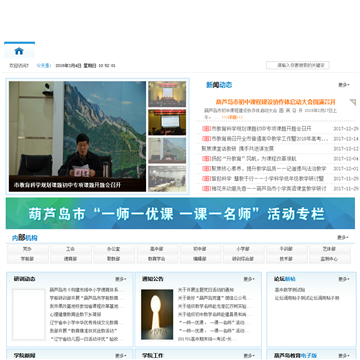This screenshot has width=360, height=360.
Task: Open the 初中部 department button
Action: click(200, 249)
